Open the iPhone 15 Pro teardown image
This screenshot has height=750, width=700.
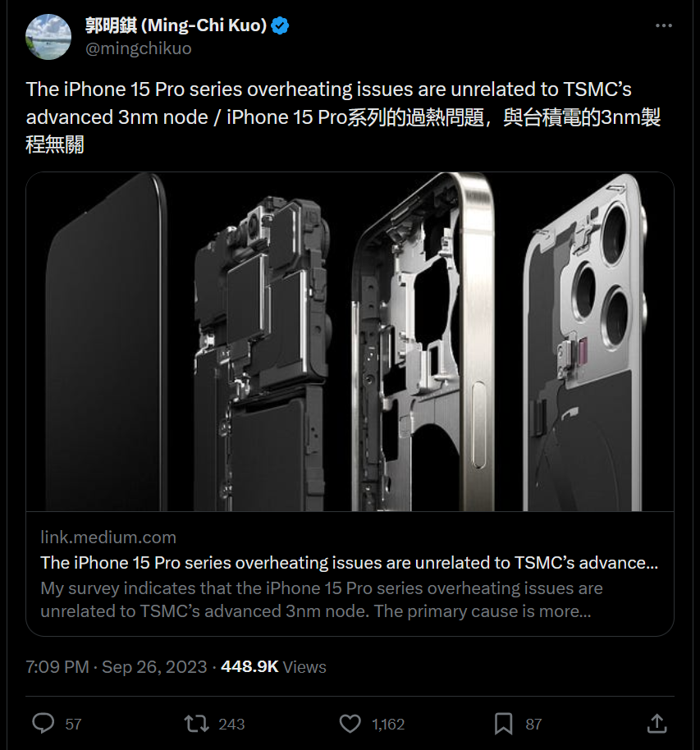(x=350, y=341)
